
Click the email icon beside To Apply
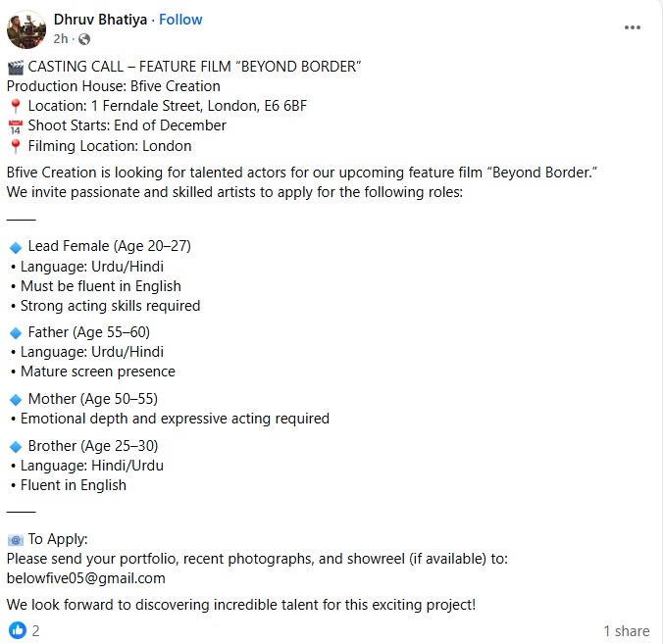15,540
